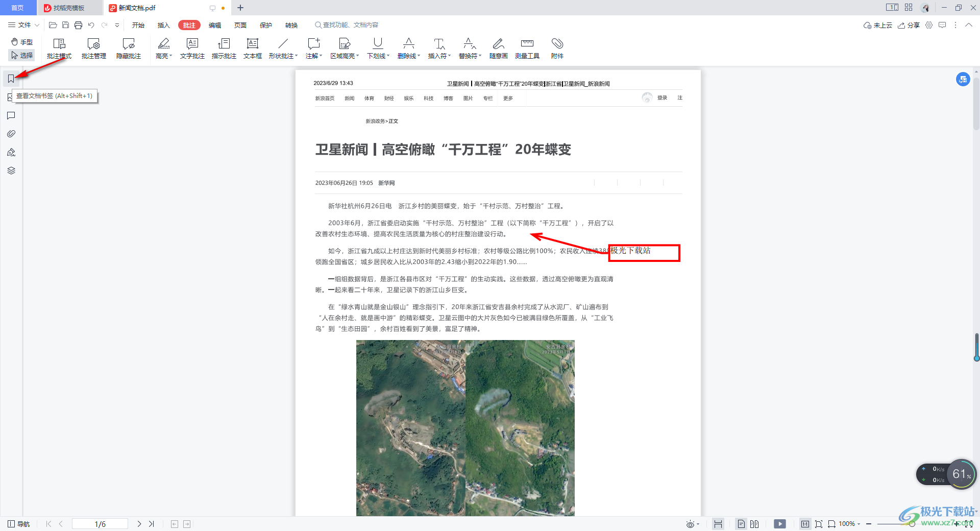Screen dimensions: 980x531
Task: Select the 文字批注 text annotation tool
Action: click(192, 49)
